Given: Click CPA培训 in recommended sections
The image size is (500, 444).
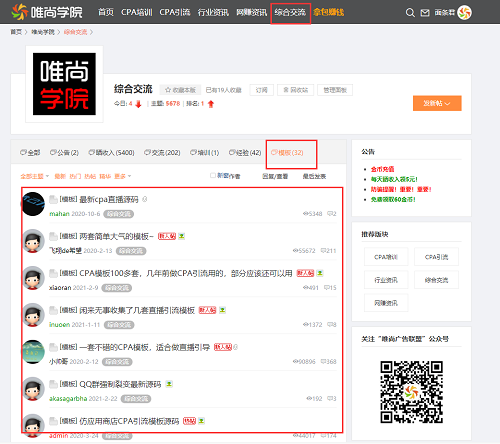Looking at the screenshot, I should pos(386,257).
